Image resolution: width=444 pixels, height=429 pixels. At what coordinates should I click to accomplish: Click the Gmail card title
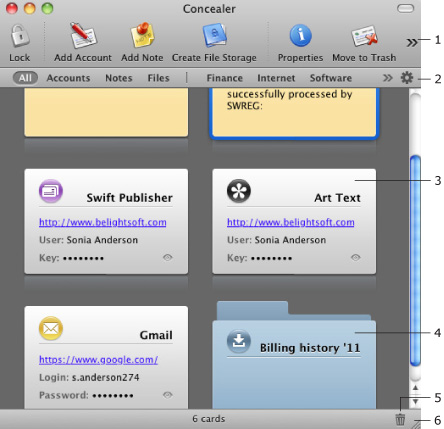[156, 335]
